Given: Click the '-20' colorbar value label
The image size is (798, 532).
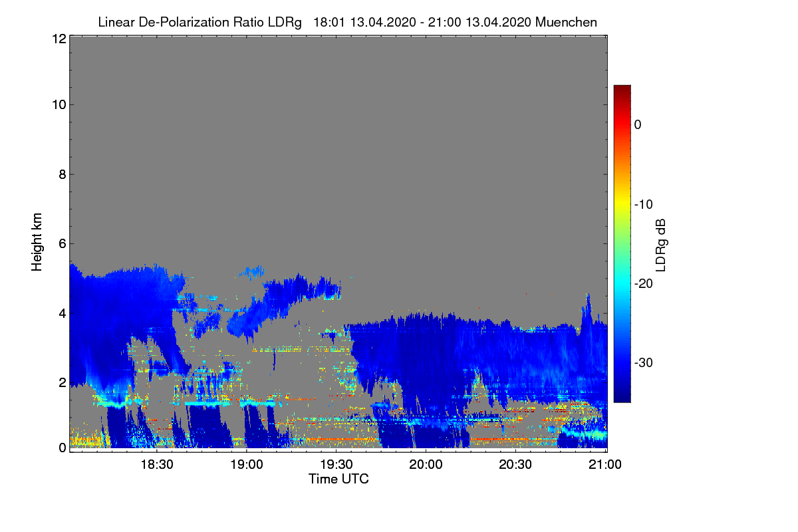Looking at the screenshot, I should 643,283.
